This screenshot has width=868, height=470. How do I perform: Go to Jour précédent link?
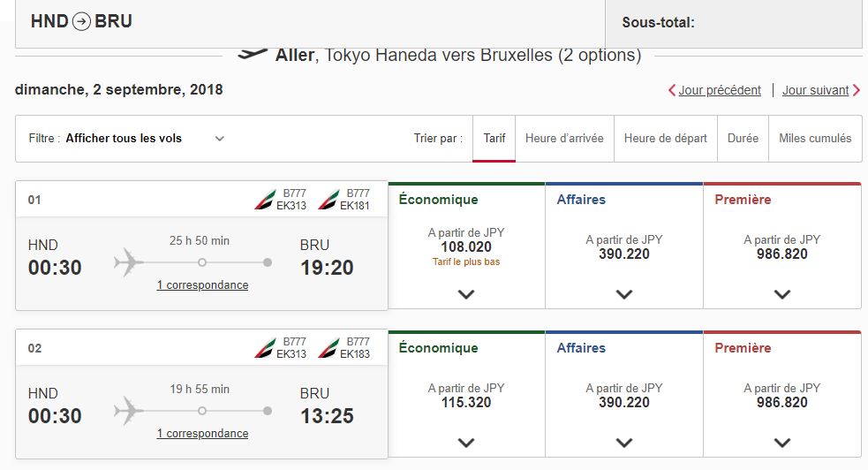tap(714, 90)
